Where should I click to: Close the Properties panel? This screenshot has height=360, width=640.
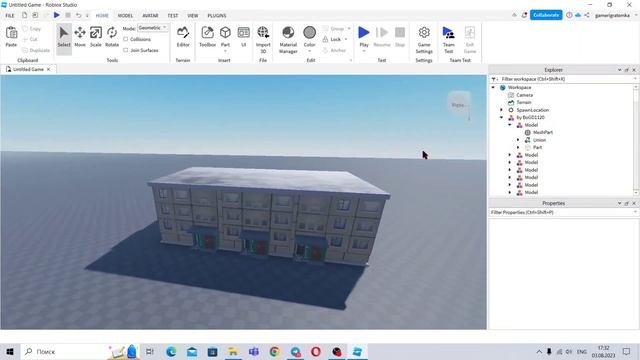[x=634, y=203]
